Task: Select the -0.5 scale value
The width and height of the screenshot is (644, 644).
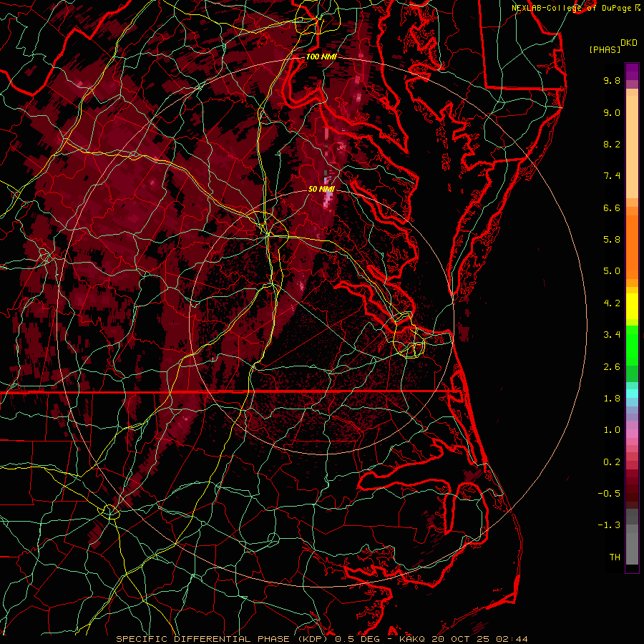Action: coord(609,494)
